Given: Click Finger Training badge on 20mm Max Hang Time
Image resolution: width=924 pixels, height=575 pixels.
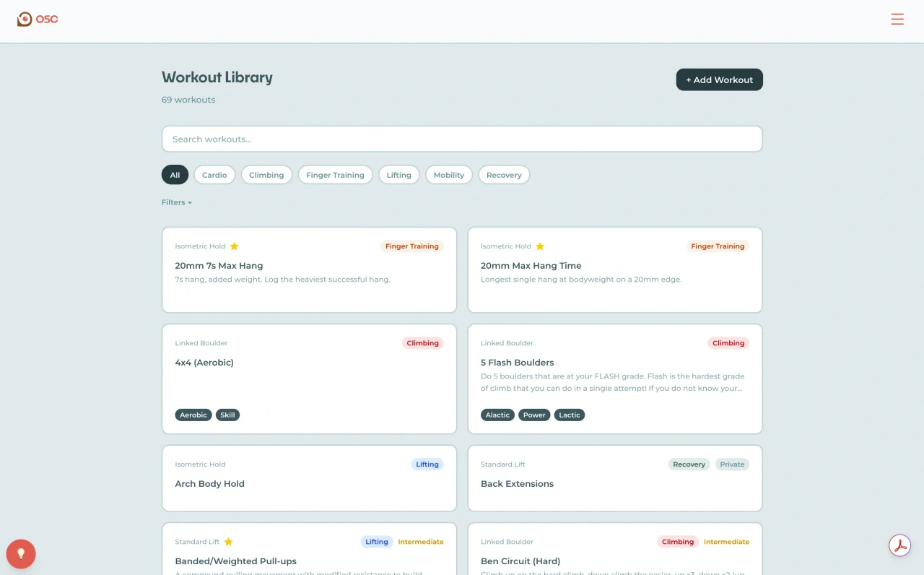Looking at the screenshot, I should (x=718, y=246).
